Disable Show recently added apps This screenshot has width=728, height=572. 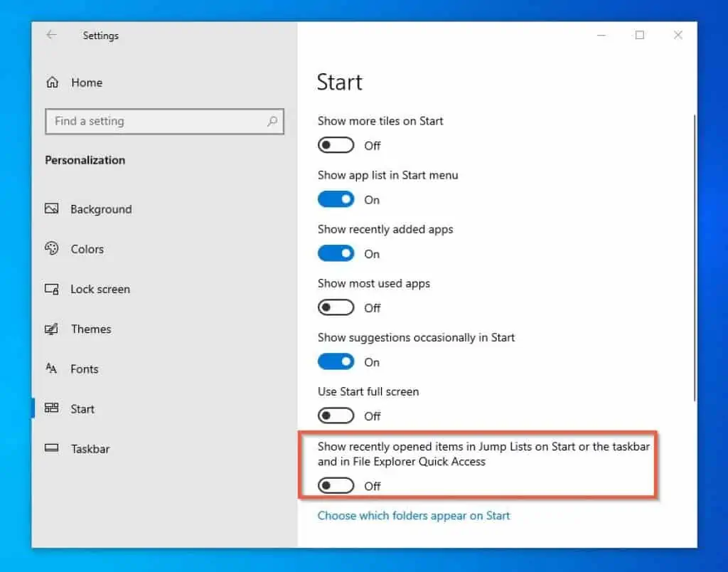tap(336, 253)
